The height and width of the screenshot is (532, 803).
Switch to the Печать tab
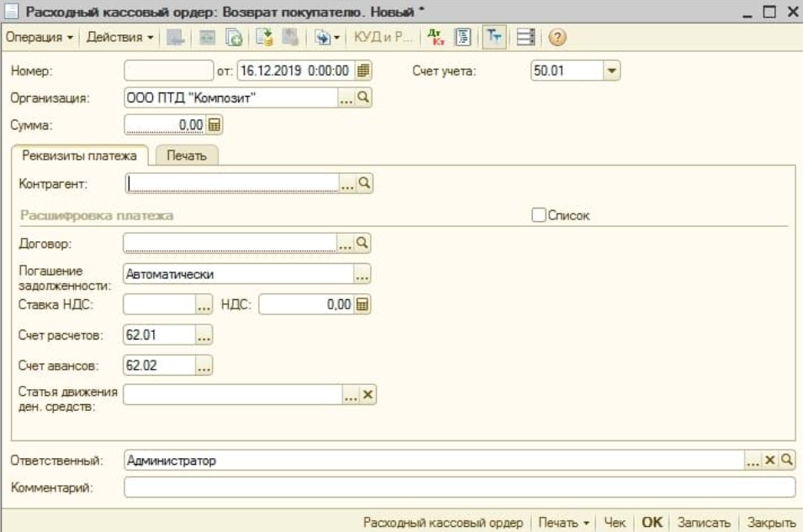click(x=187, y=155)
